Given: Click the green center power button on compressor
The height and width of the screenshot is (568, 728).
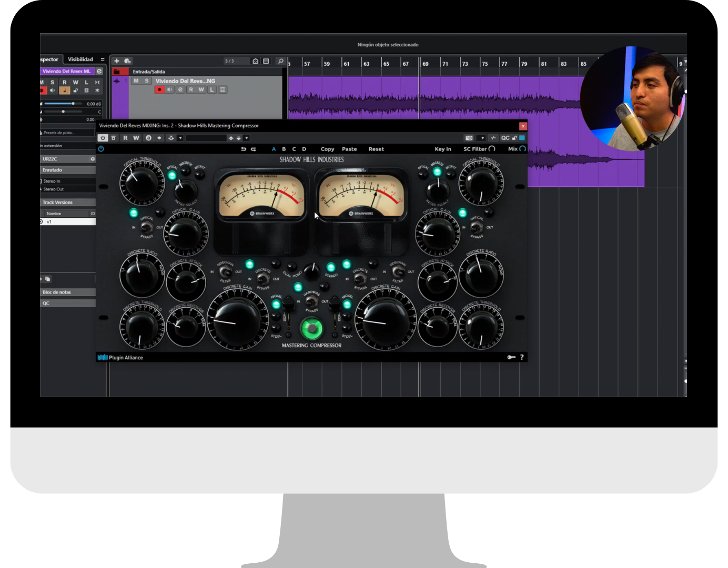Looking at the screenshot, I should [x=312, y=329].
